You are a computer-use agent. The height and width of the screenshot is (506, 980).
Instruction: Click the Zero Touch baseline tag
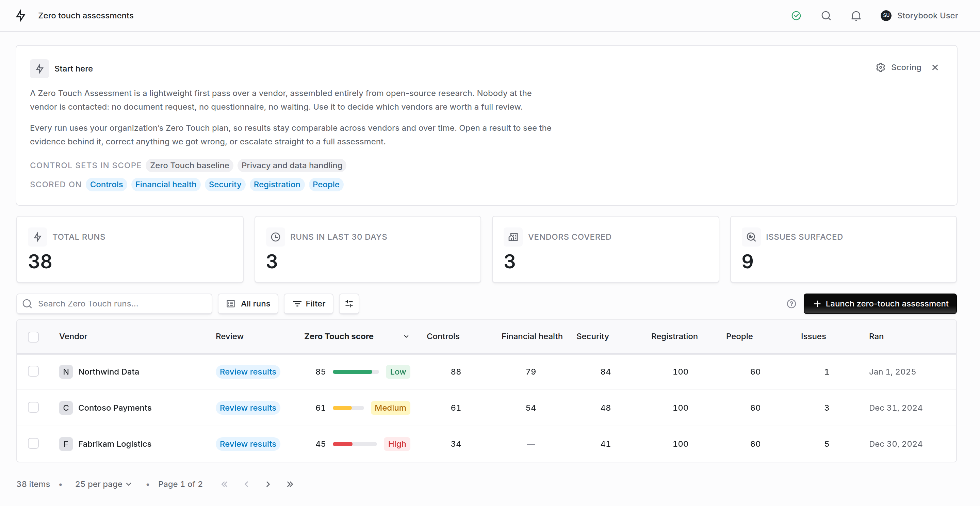(190, 165)
